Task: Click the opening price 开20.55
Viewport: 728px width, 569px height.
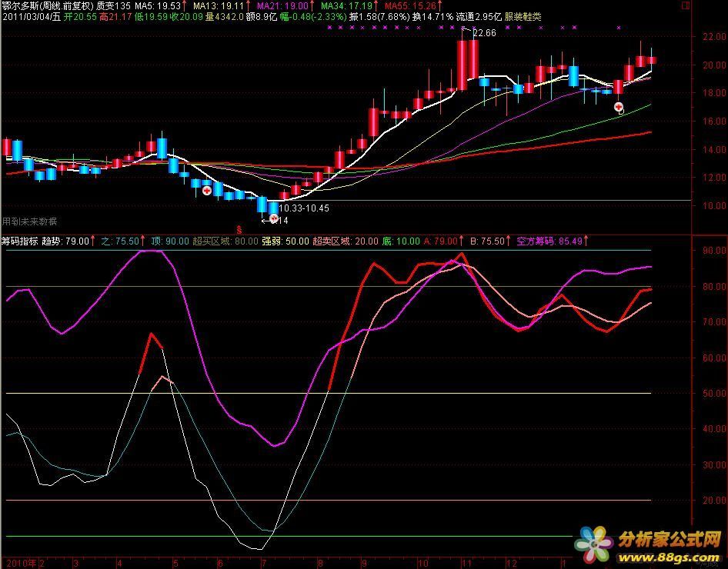Action: pyautogui.click(x=80, y=17)
